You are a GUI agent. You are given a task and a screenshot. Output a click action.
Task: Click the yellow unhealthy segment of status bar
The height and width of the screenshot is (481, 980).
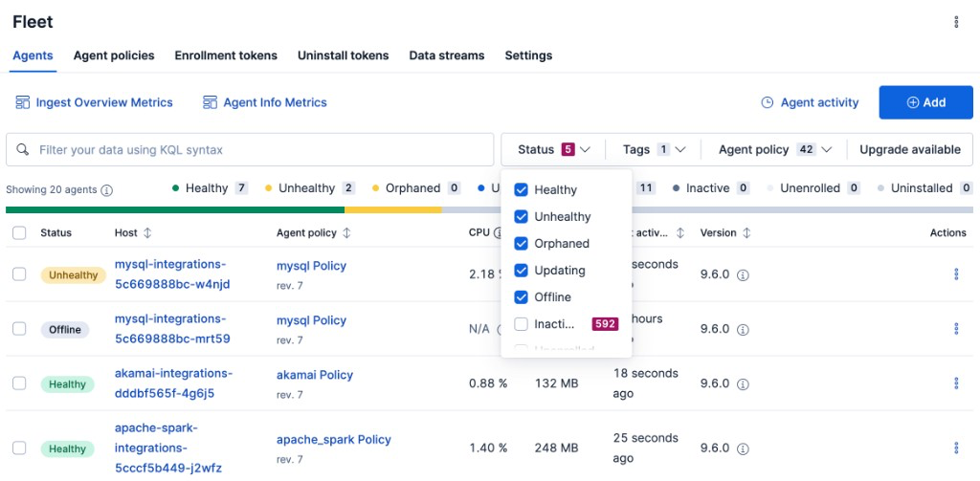point(393,209)
